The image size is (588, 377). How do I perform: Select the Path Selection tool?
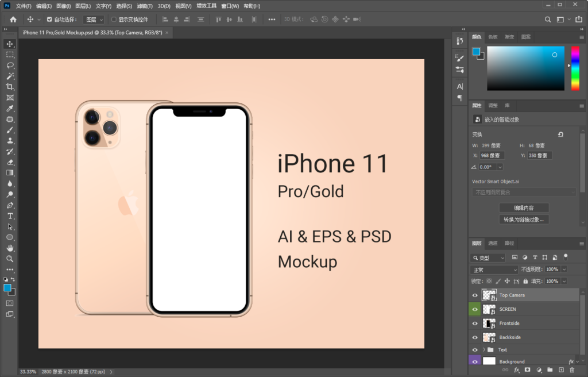click(x=10, y=227)
